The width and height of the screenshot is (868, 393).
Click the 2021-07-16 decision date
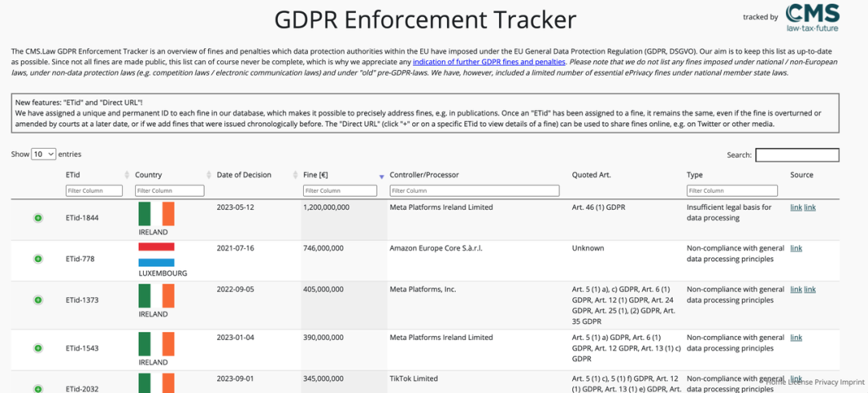pyautogui.click(x=235, y=248)
